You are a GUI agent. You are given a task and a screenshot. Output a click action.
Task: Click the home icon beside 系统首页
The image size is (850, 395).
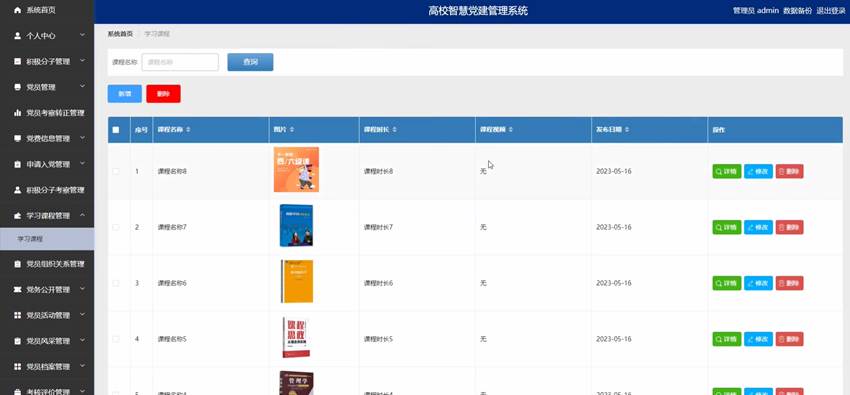click(17, 10)
